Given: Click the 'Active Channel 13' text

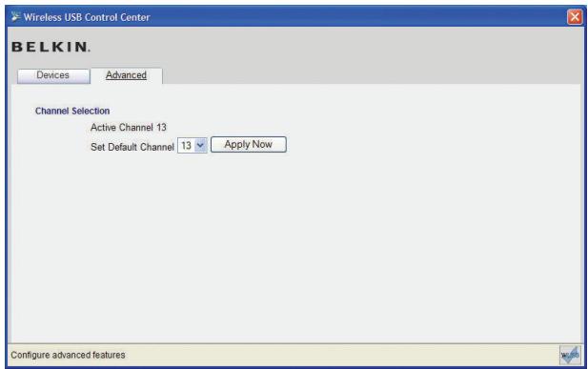Looking at the screenshot, I should [129, 128].
